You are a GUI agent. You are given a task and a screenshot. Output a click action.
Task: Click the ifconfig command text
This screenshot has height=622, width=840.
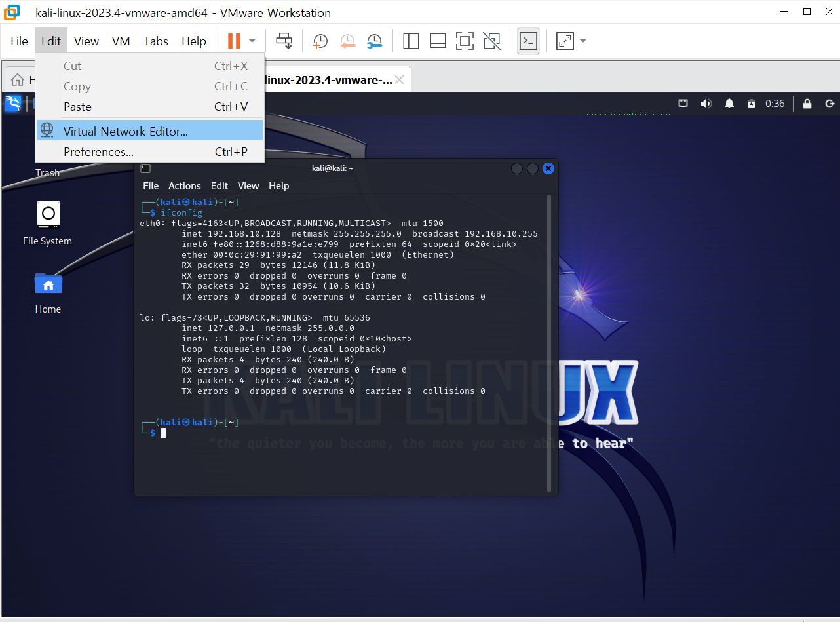pos(181,213)
